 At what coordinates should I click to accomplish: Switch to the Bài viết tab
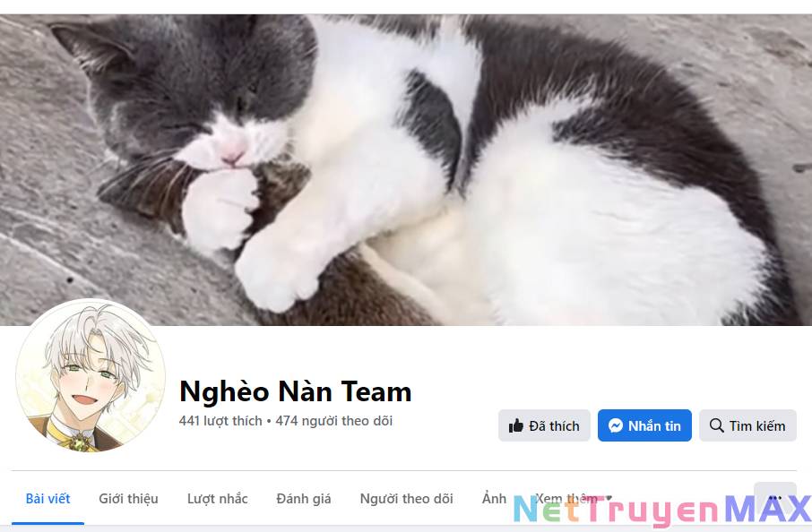(x=48, y=498)
